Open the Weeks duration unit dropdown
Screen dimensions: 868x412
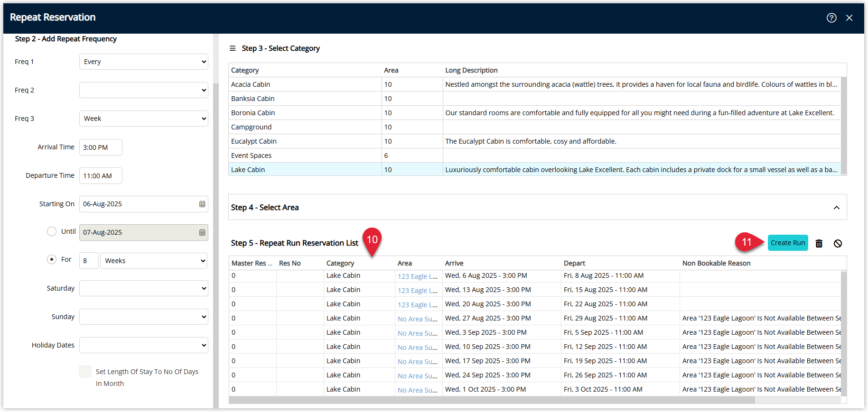(x=154, y=261)
